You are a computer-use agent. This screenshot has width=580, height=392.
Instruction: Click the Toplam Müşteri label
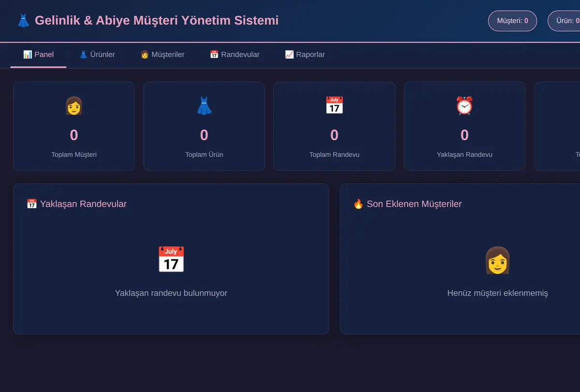tap(74, 155)
